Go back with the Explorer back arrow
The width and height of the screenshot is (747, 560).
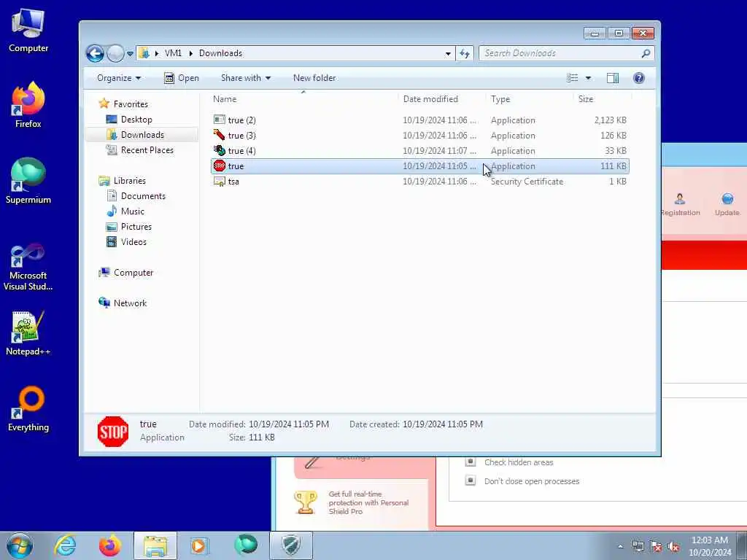[x=95, y=53]
